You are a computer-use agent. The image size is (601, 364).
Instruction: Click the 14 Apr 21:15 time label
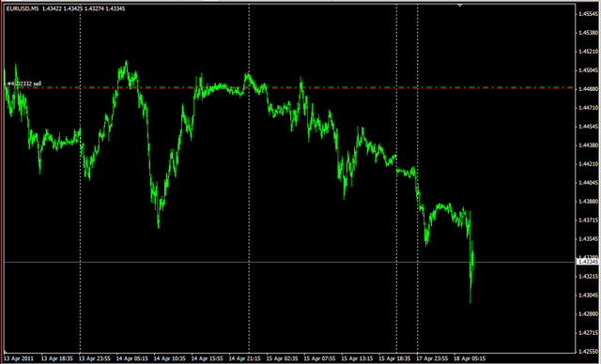click(245, 358)
